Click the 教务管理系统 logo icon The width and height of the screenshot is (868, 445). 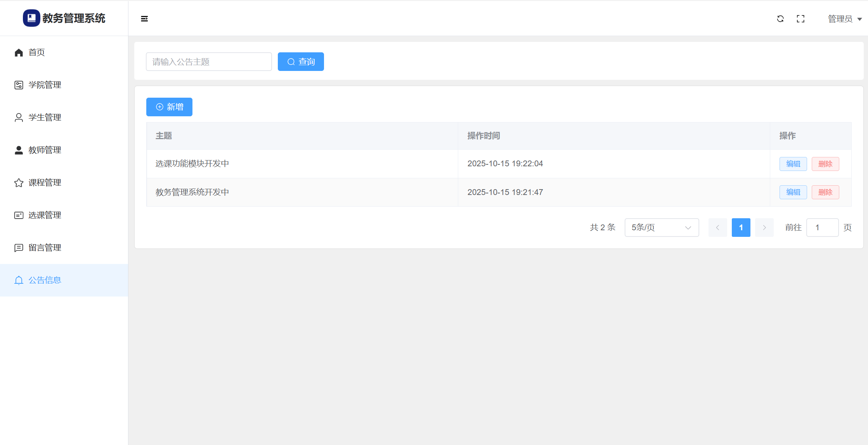(x=31, y=18)
